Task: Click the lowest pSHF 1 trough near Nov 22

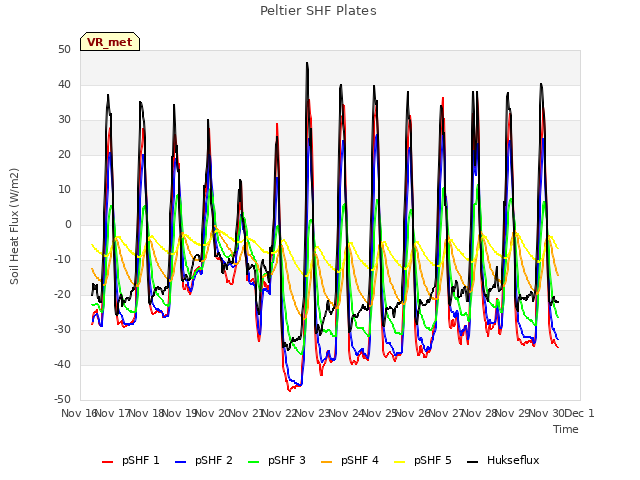Action: coord(289,391)
